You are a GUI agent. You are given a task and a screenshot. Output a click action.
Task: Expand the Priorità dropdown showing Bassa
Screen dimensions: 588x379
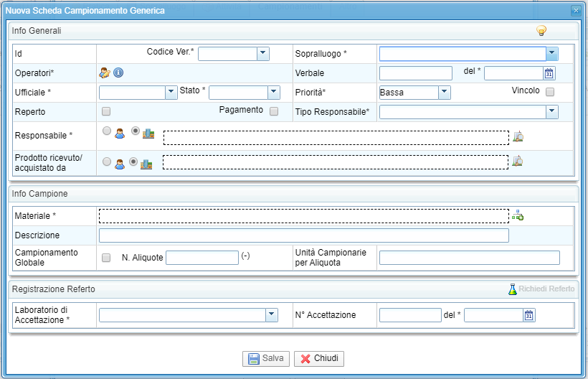pyautogui.click(x=445, y=93)
